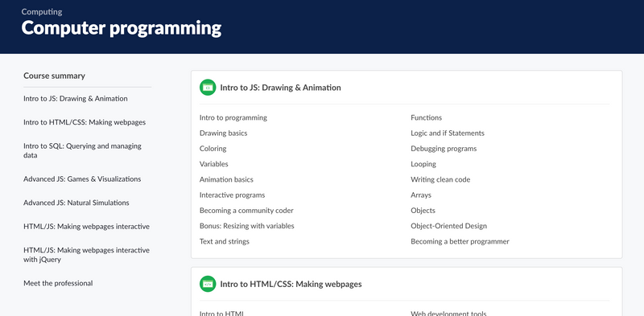Open the Object-Oriented Design lesson
This screenshot has height=316, width=644.
(449, 226)
